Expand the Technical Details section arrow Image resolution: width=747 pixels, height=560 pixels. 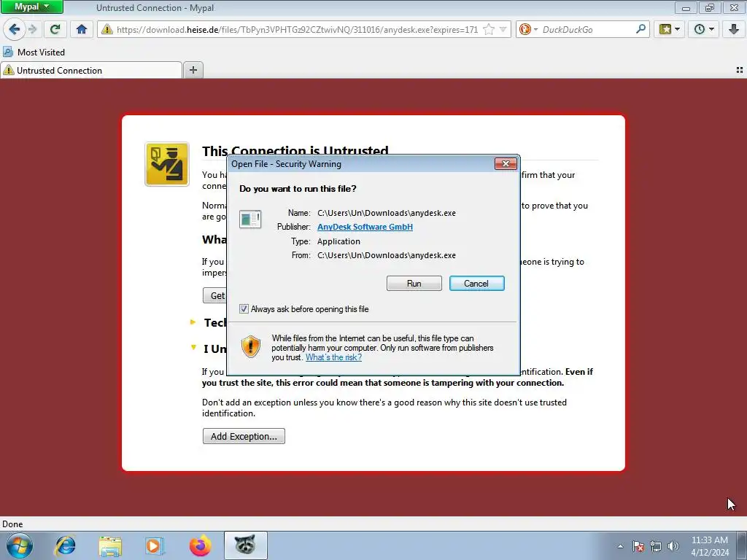click(x=193, y=322)
